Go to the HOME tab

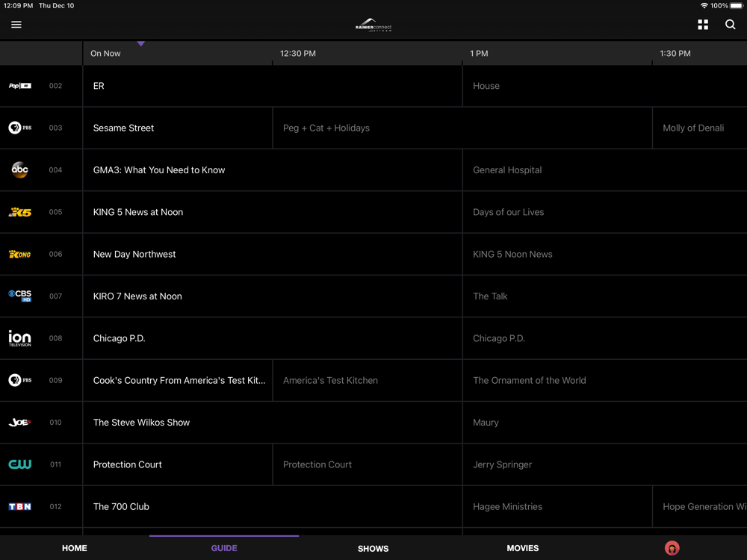tap(74, 548)
